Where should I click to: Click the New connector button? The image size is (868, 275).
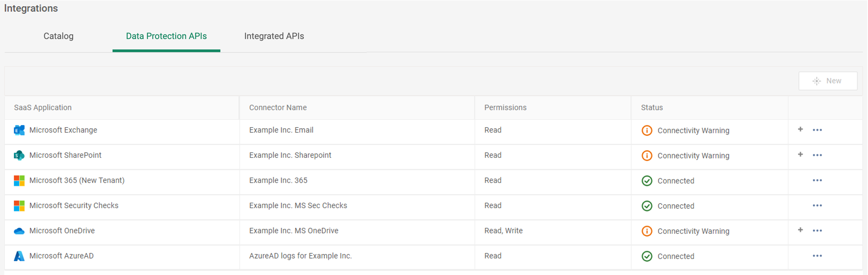pos(828,81)
